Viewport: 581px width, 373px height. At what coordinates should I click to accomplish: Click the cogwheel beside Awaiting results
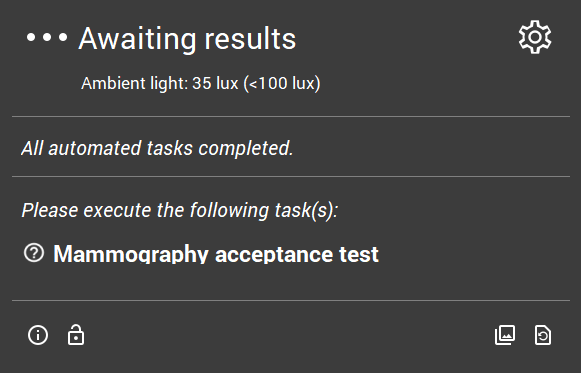[x=535, y=37]
